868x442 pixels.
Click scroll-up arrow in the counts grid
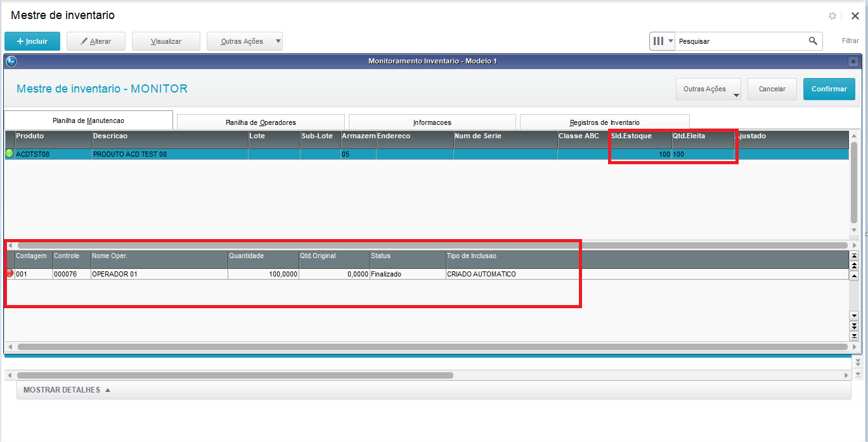(x=854, y=276)
